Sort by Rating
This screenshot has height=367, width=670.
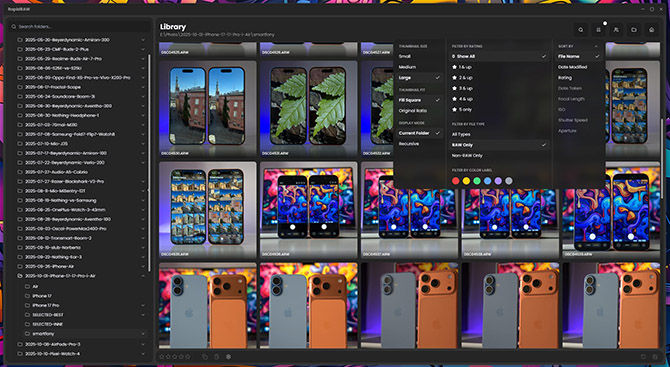click(579, 78)
